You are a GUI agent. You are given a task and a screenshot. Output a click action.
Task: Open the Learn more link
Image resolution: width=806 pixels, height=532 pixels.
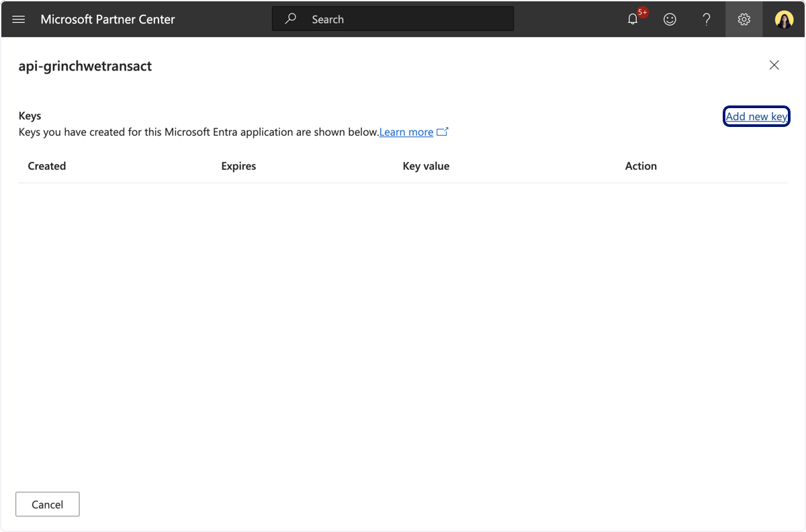[x=406, y=132]
